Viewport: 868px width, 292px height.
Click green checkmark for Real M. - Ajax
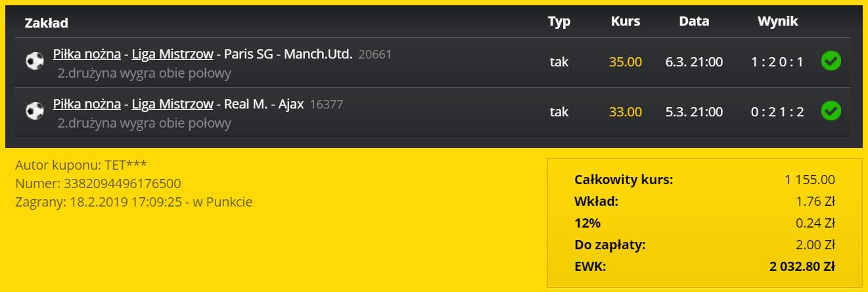[x=831, y=110]
